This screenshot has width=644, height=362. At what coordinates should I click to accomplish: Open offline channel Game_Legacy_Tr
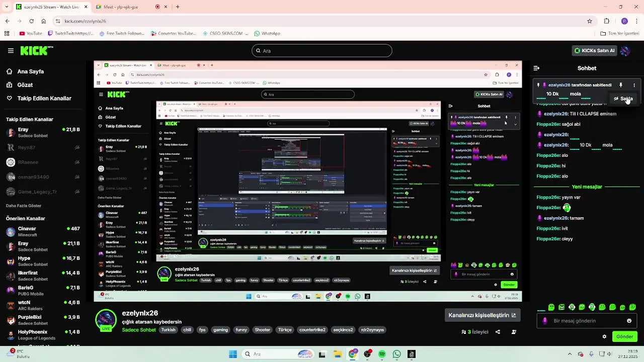click(43, 192)
